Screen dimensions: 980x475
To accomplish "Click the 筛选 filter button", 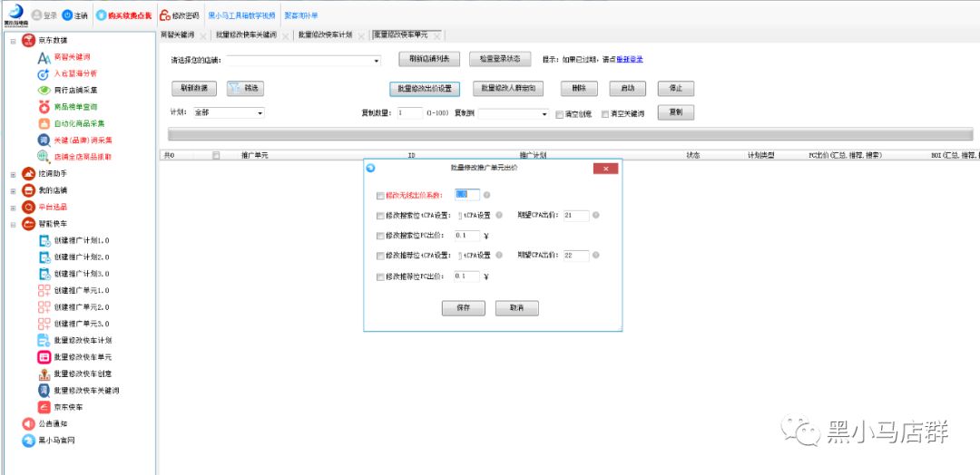I will pos(245,89).
